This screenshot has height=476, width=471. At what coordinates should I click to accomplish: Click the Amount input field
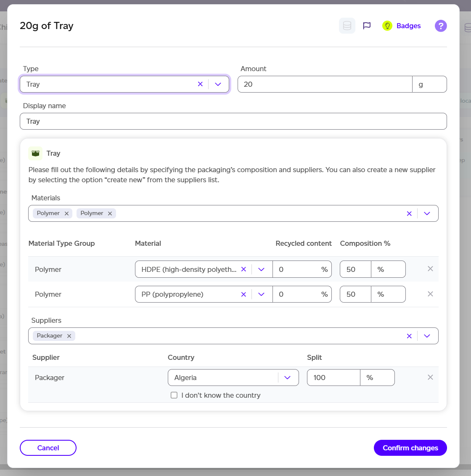[325, 84]
